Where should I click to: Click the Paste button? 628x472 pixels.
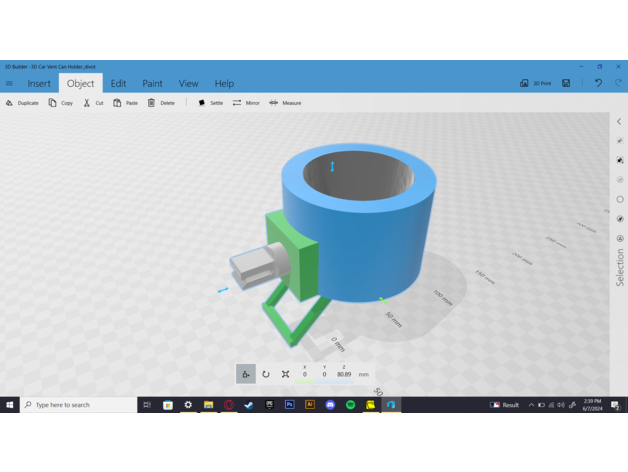click(x=126, y=103)
